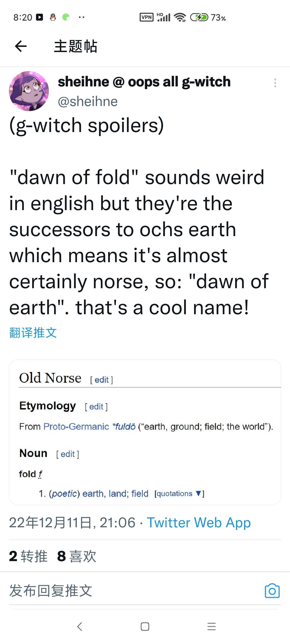Open the Twitter Web App source link
This screenshot has height=644, width=290.
click(x=199, y=523)
